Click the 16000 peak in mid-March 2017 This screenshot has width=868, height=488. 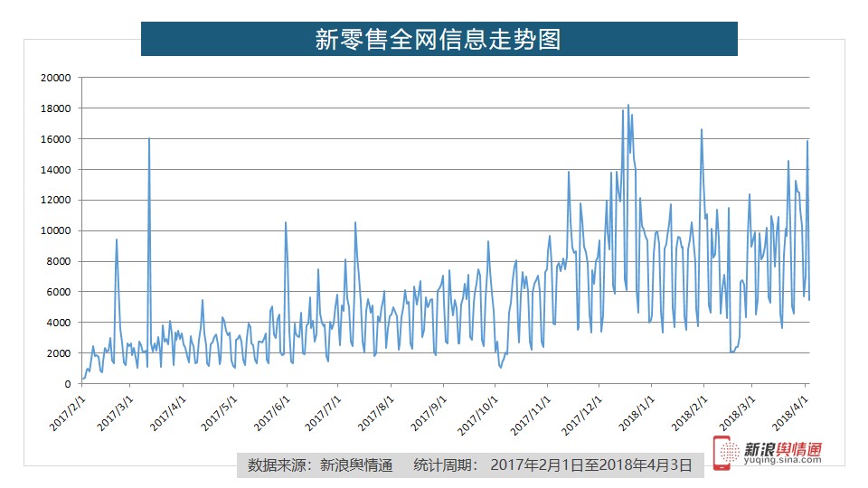tap(149, 138)
